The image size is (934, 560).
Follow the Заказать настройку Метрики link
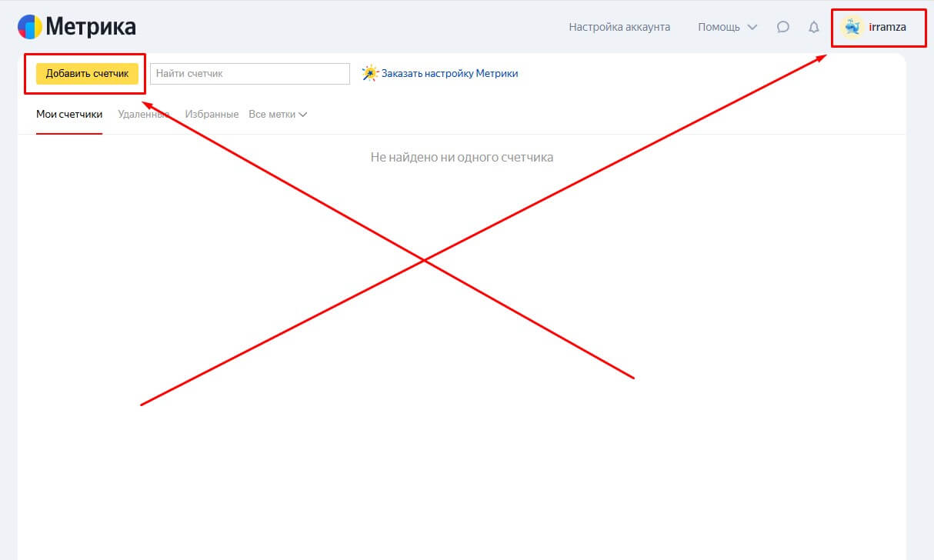coord(449,74)
